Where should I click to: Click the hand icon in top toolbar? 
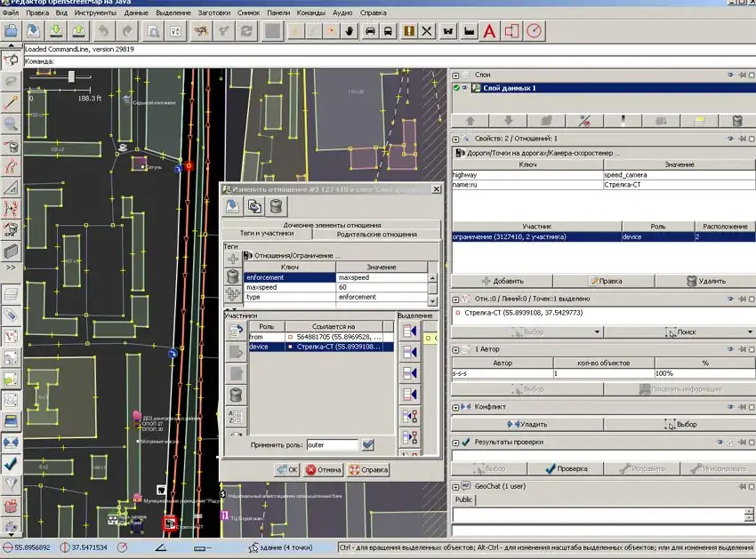[350, 31]
